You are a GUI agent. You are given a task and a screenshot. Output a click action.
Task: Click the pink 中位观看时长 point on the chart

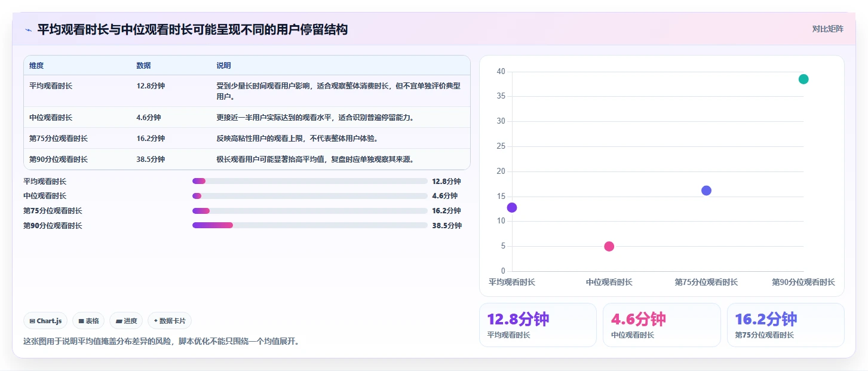click(x=609, y=246)
